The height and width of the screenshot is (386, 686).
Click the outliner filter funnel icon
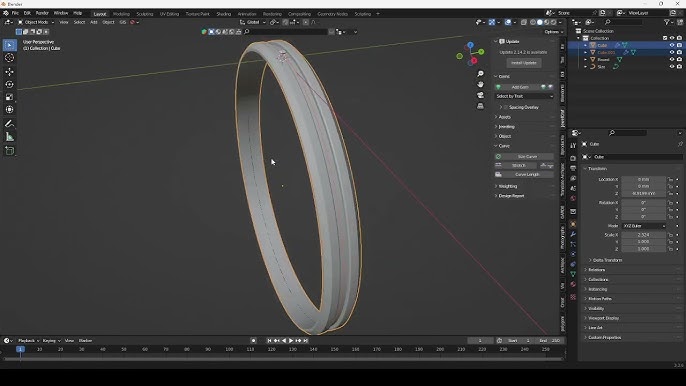pos(667,22)
